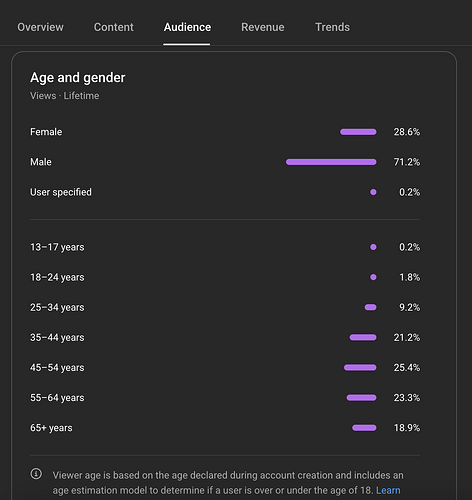Click the 55–64 years bar
472x500 pixels.
point(362,397)
